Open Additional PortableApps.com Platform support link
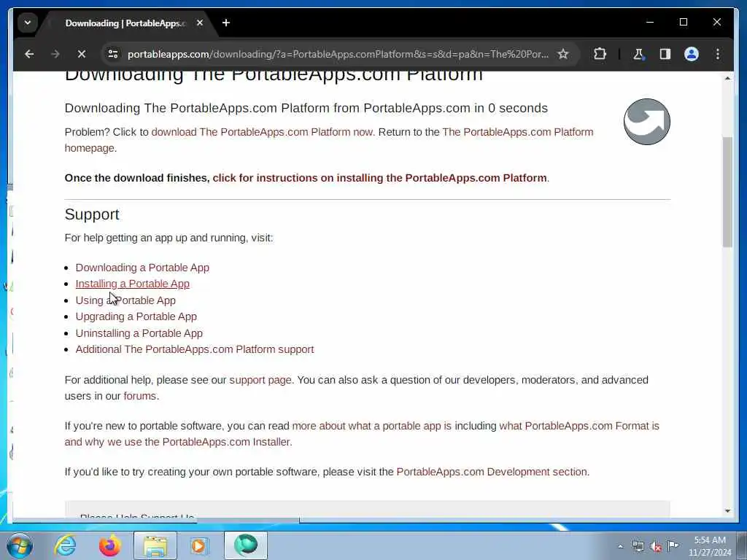This screenshot has width=747, height=560. (194, 349)
